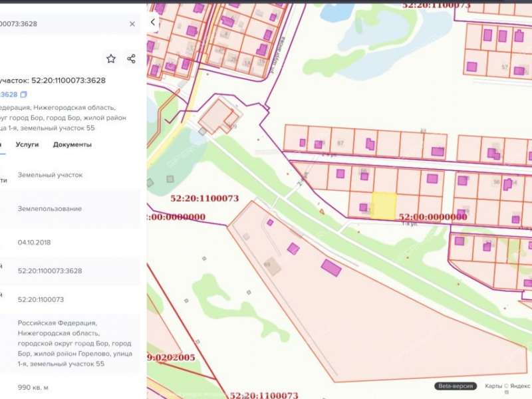Open the Услуги tab
Image resolution: width=532 pixels, height=399 pixels.
point(27,144)
